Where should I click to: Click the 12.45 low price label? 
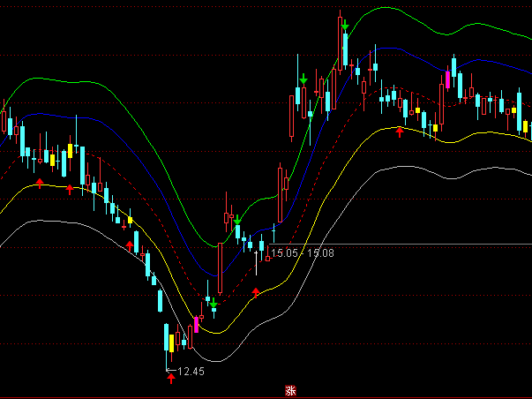click(191, 372)
